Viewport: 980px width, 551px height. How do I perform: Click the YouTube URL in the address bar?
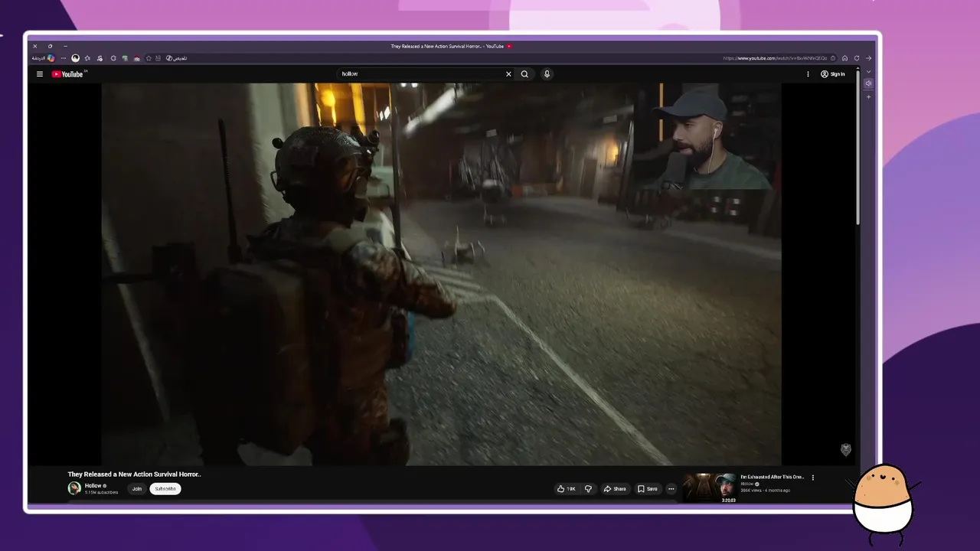pos(775,58)
